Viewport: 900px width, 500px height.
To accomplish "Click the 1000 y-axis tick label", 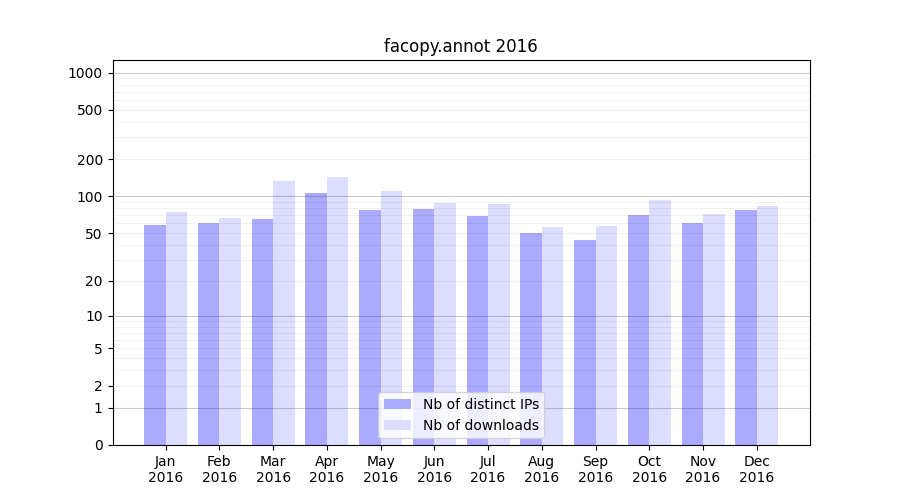I will click(x=84, y=73).
